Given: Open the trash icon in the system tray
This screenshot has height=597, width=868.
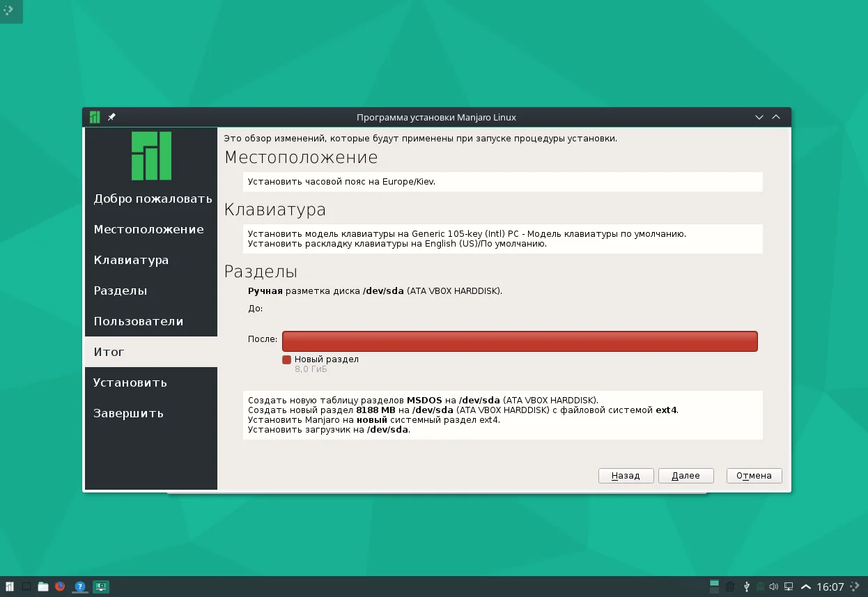Looking at the screenshot, I should pyautogui.click(x=730, y=587).
